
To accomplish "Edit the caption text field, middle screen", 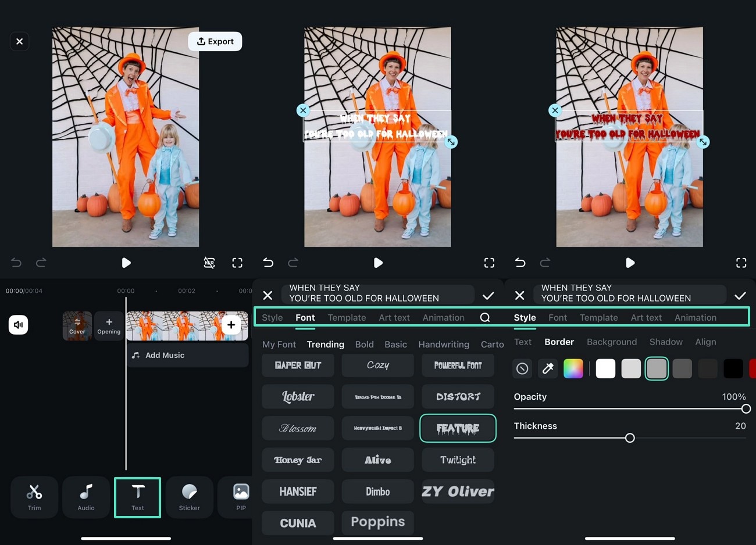I will (378, 293).
